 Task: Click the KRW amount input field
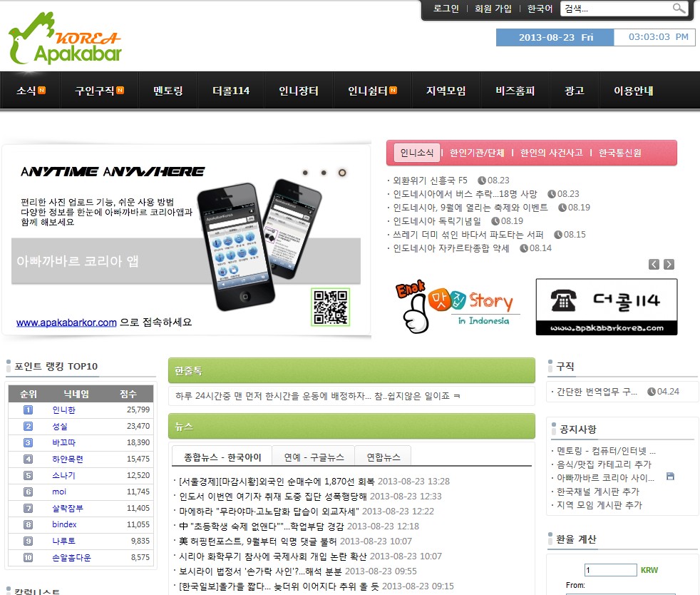[610, 570]
